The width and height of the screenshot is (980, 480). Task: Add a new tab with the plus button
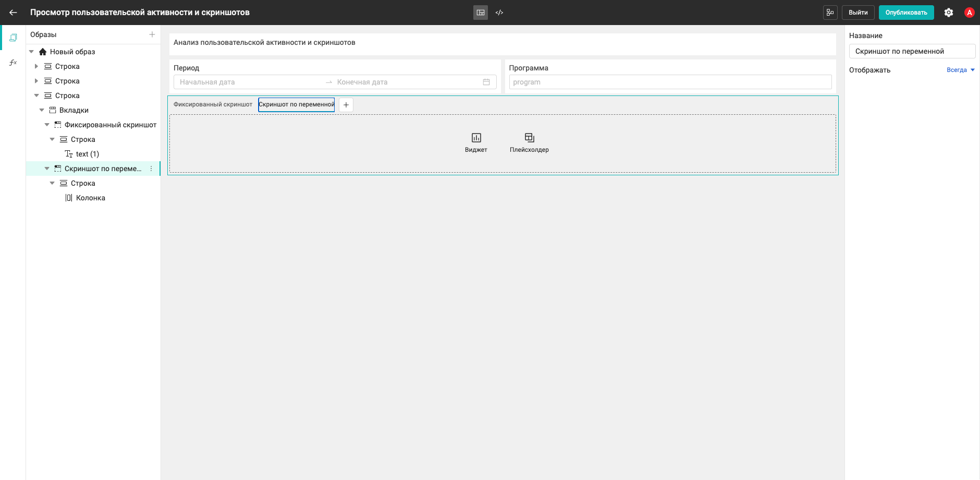[x=346, y=105]
